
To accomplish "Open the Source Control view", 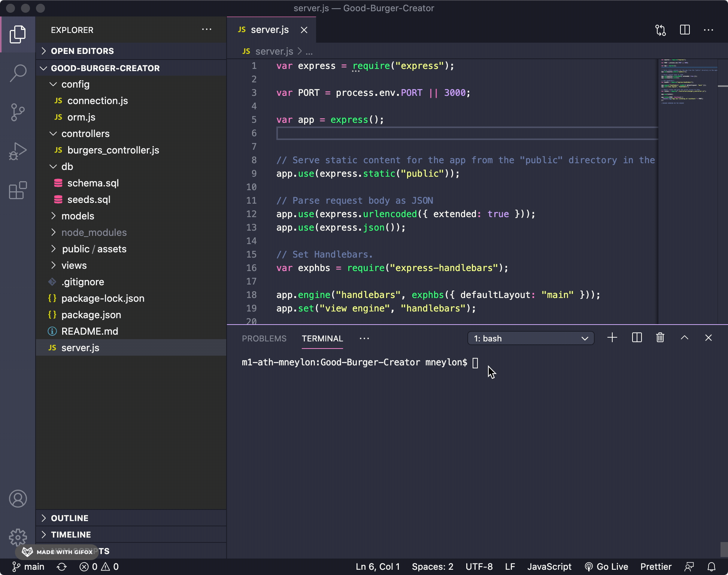I will click(18, 112).
